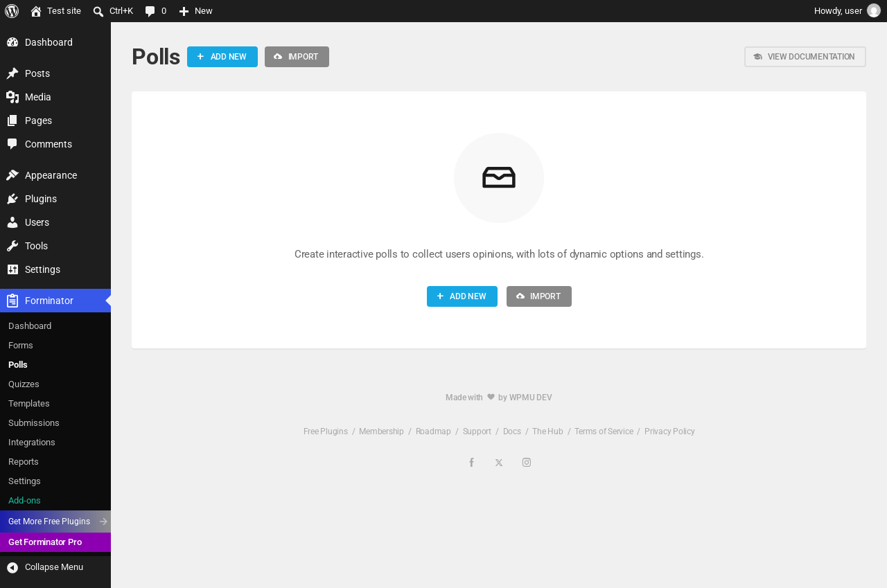Open Forminator Settings submenu item

coord(24,481)
